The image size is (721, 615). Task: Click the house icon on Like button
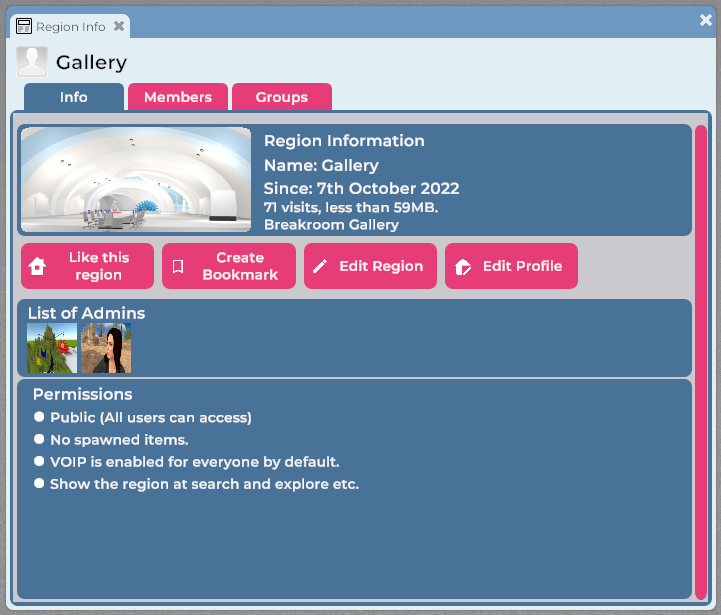pos(37,266)
